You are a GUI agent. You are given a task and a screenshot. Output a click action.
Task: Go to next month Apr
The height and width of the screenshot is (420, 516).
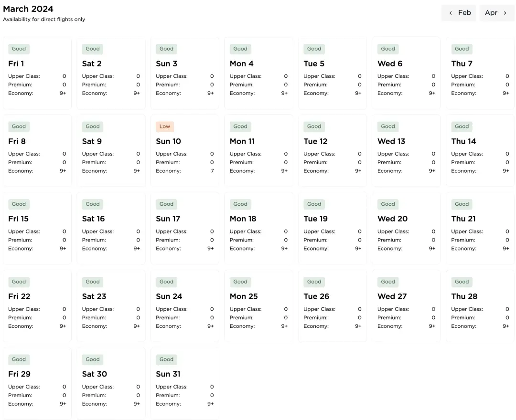pos(496,13)
